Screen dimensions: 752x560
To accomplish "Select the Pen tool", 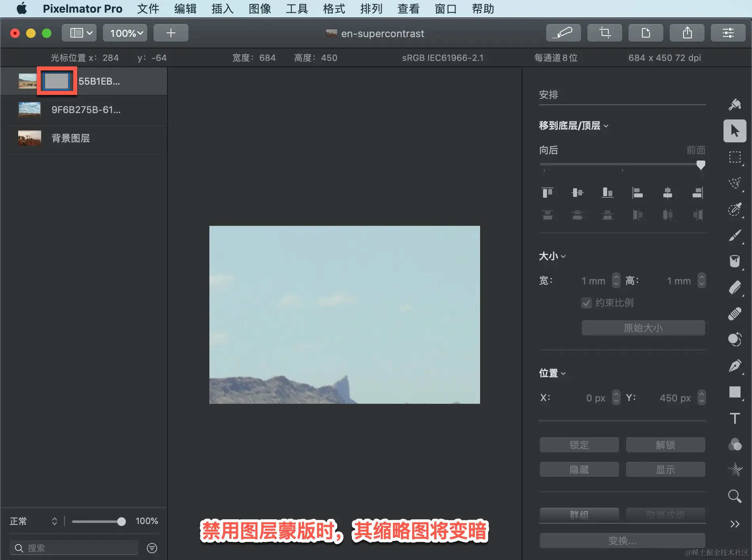I will 735,366.
